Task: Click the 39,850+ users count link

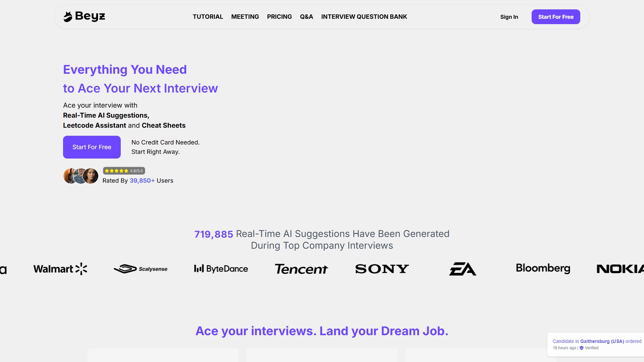Action: pyautogui.click(x=142, y=181)
